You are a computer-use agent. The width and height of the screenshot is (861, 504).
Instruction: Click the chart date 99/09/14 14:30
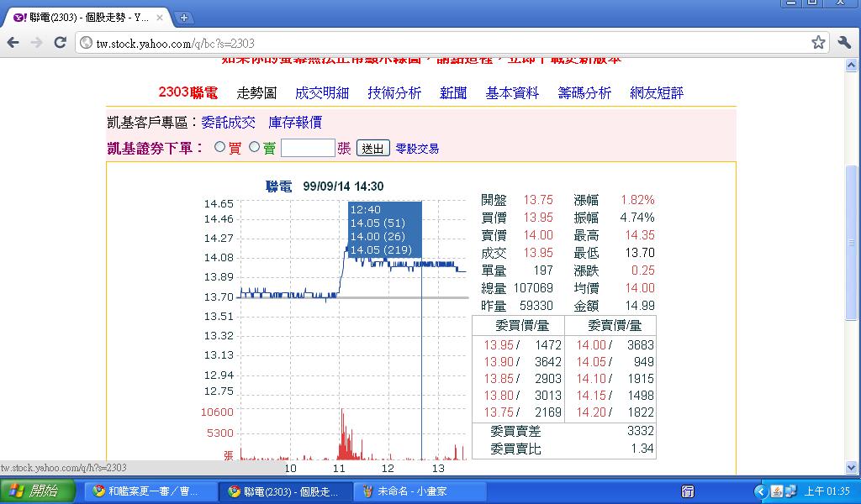(x=343, y=186)
